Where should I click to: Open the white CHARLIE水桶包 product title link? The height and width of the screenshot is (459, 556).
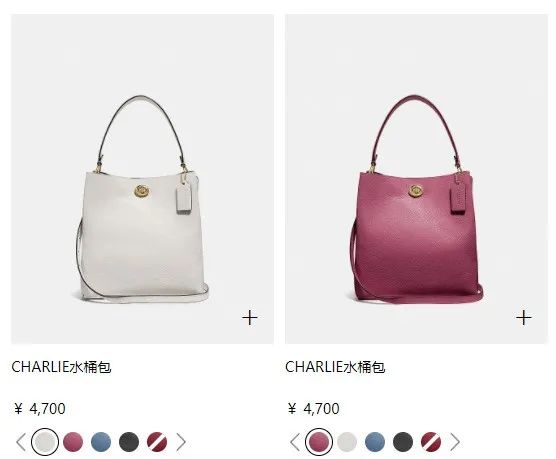[x=61, y=367]
